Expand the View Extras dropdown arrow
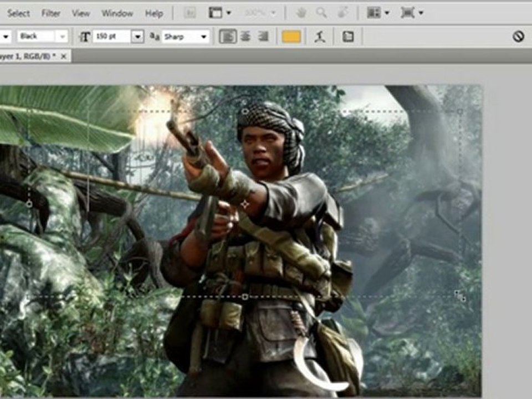Screen dimensions: 532x399 229,13
